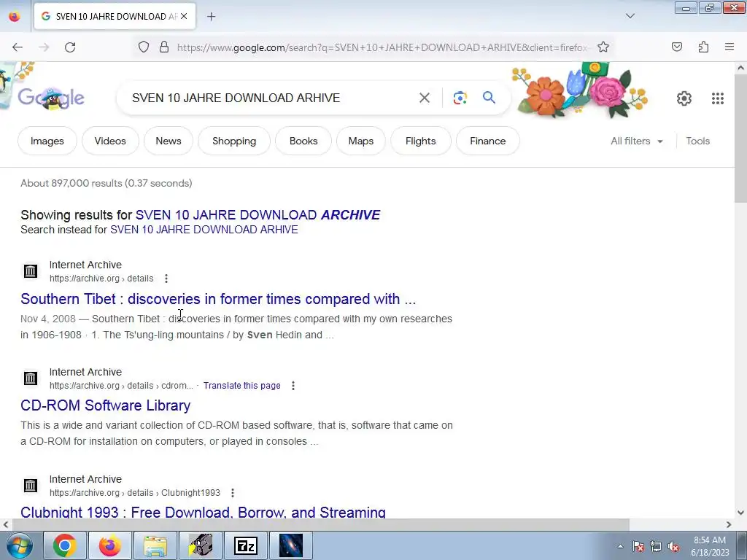Bookmark this page with the star
747x560 pixels.
coord(603,47)
